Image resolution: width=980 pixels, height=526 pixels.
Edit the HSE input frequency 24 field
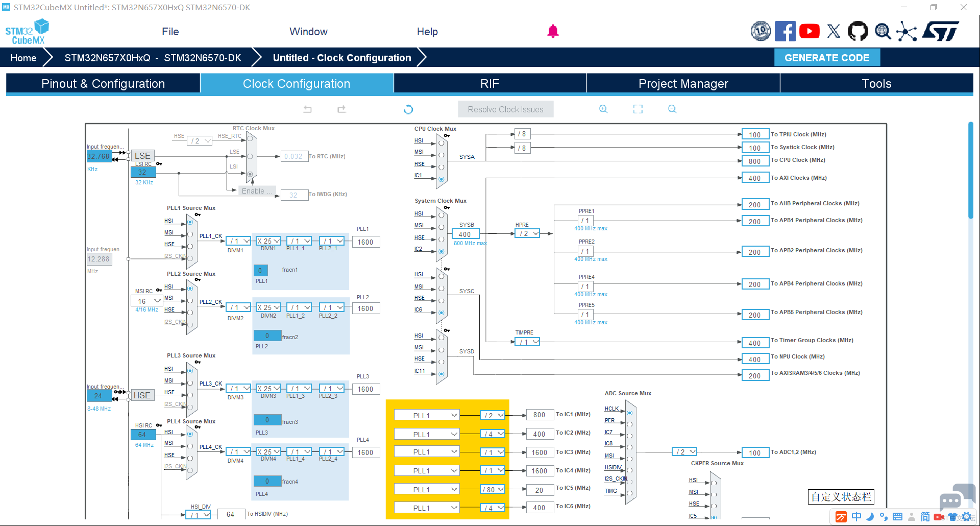[x=99, y=396]
